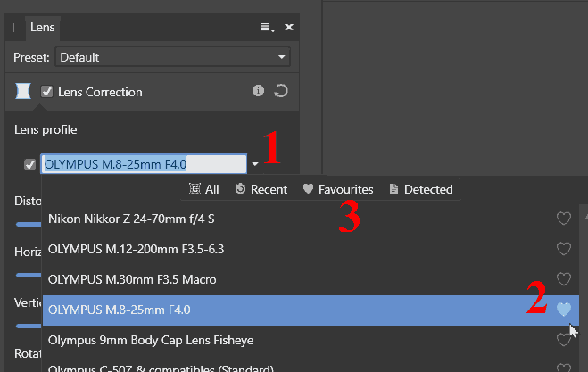Viewport: 588px width, 372px height.
Task: Reset Lens Correction with the circular arrow
Action: [281, 91]
